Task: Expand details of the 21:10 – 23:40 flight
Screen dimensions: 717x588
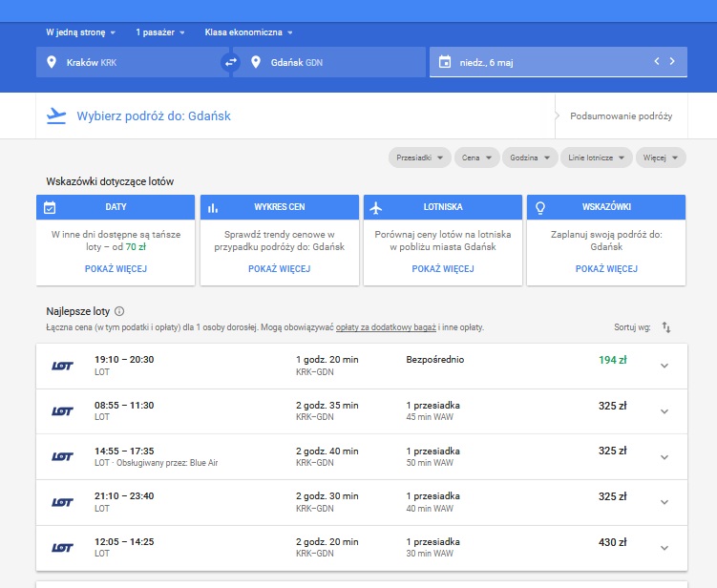Action: click(x=664, y=502)
